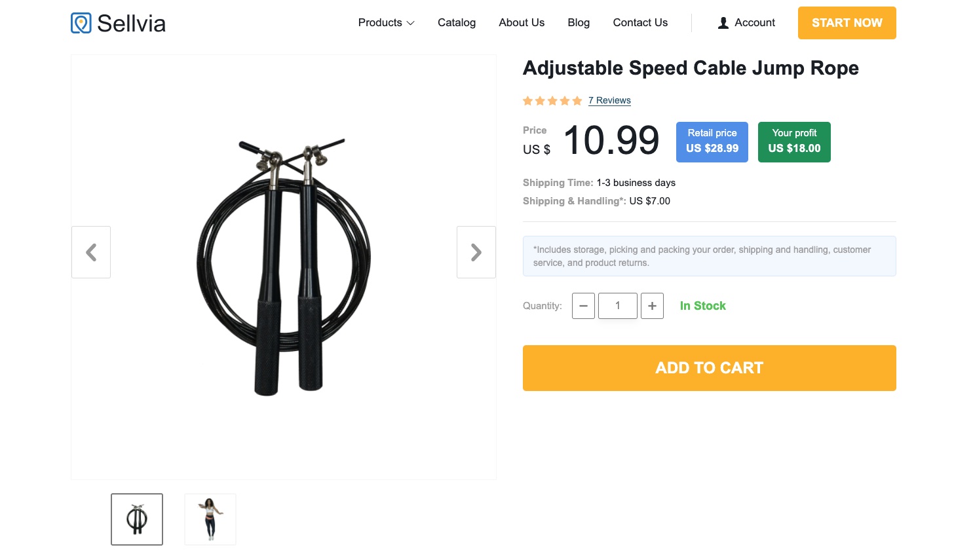Show previous product image with left arrow
Image resolution: width=973 pixels, height=560 pixels.
[91, 252]
